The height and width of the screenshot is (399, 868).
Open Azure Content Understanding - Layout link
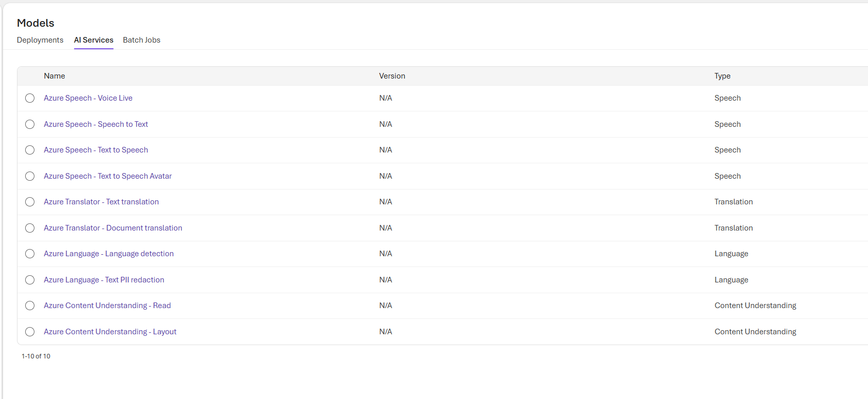click(x=110, y=332)
